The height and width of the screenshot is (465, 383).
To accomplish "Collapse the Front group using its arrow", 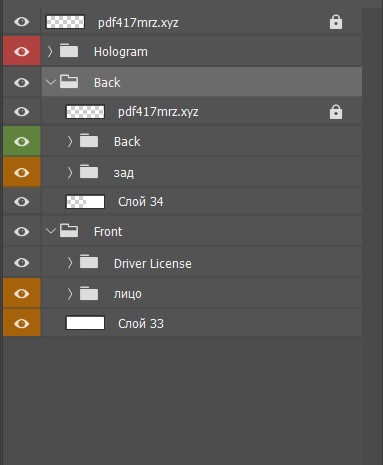I will [x=50, y=231].
